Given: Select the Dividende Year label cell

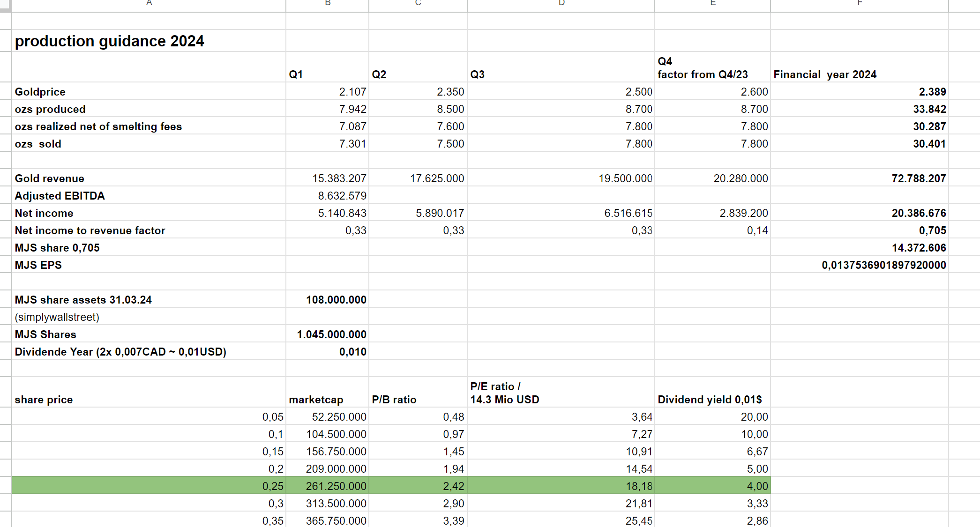Looking at the screenshot, I should (x=120, y=352).
